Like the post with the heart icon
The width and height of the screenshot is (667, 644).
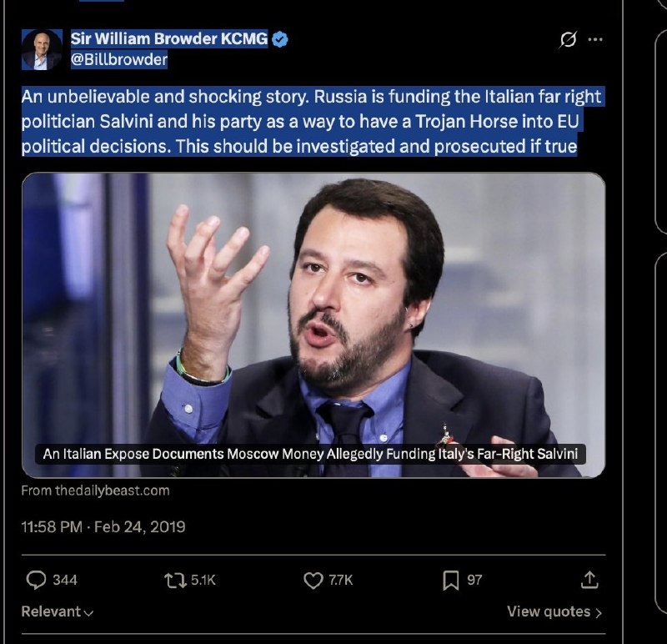[x=313, y=580]
